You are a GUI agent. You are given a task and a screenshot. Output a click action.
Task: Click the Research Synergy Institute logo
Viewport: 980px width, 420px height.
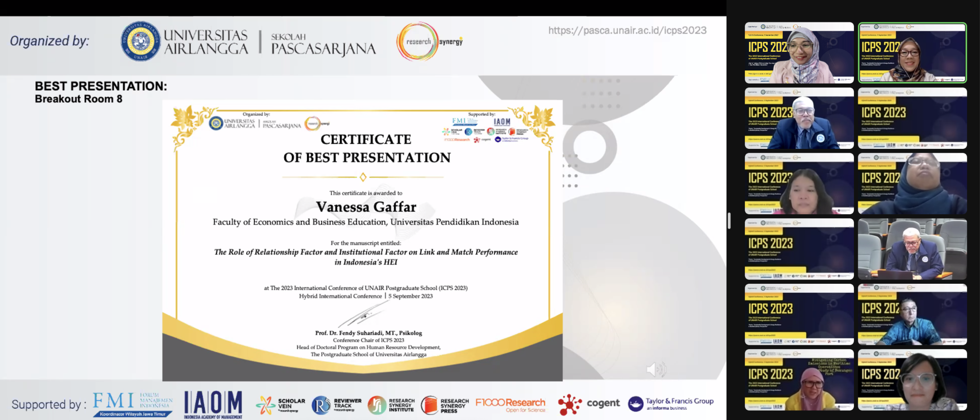391,405
